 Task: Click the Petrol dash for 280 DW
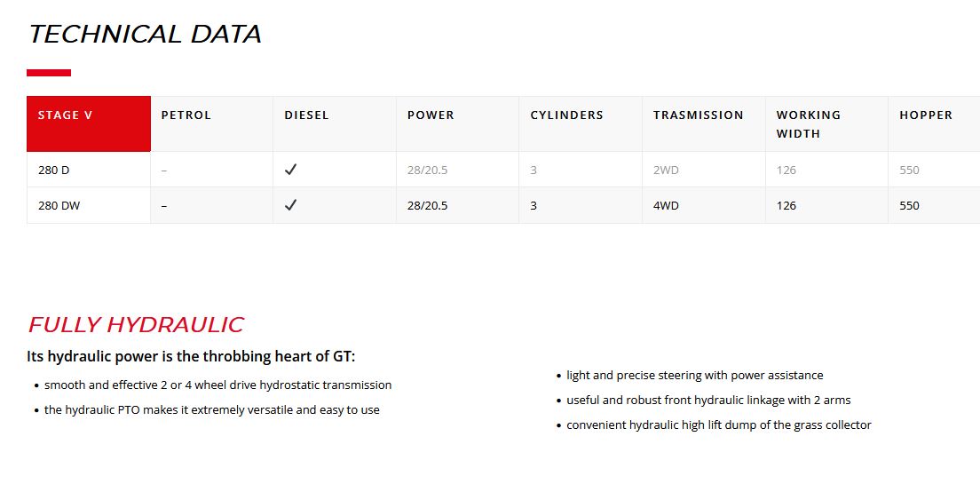164,205
